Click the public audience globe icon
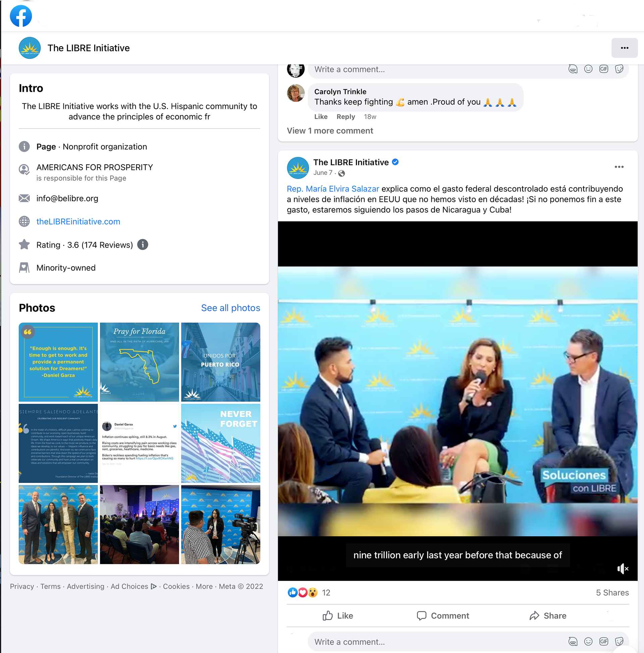 [341, 173]
